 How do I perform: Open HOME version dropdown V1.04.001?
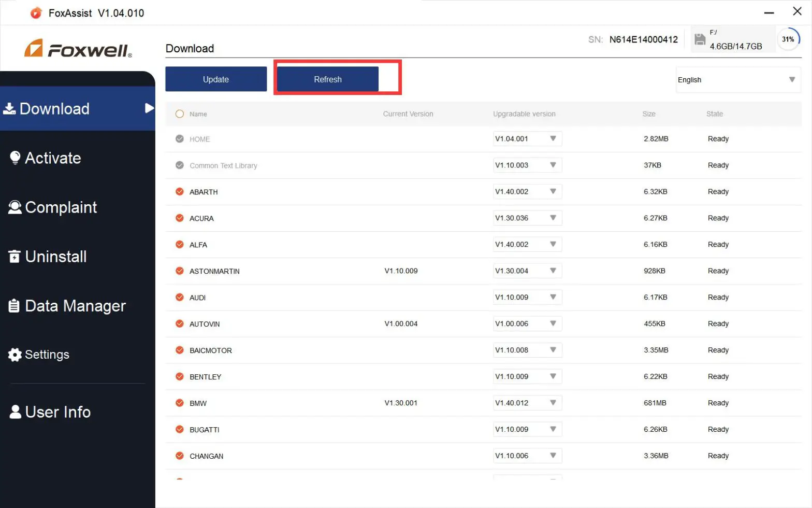527,138
